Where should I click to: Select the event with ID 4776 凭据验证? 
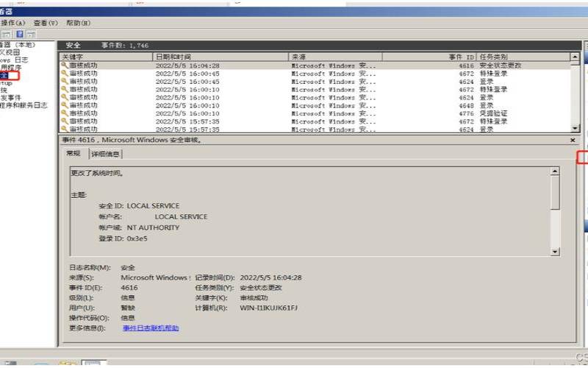(x=294, y=114)
